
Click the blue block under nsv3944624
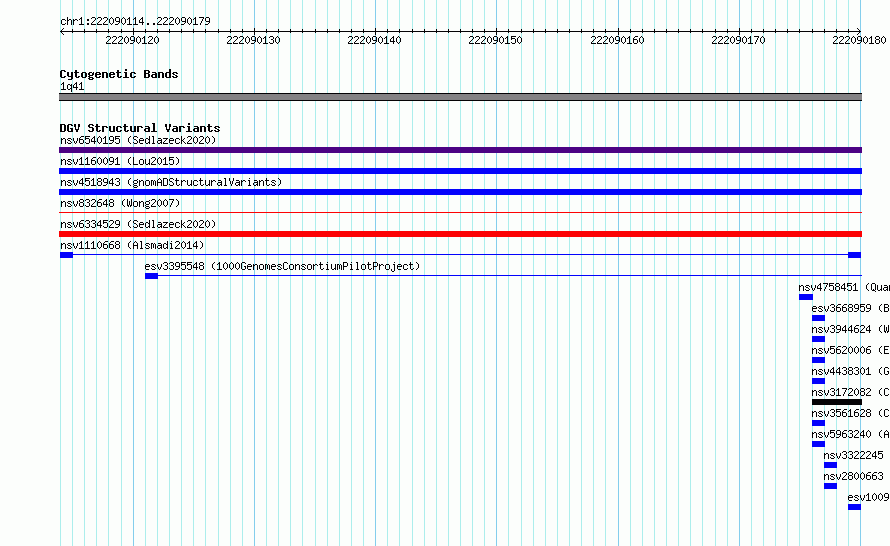tap(818, 339)
